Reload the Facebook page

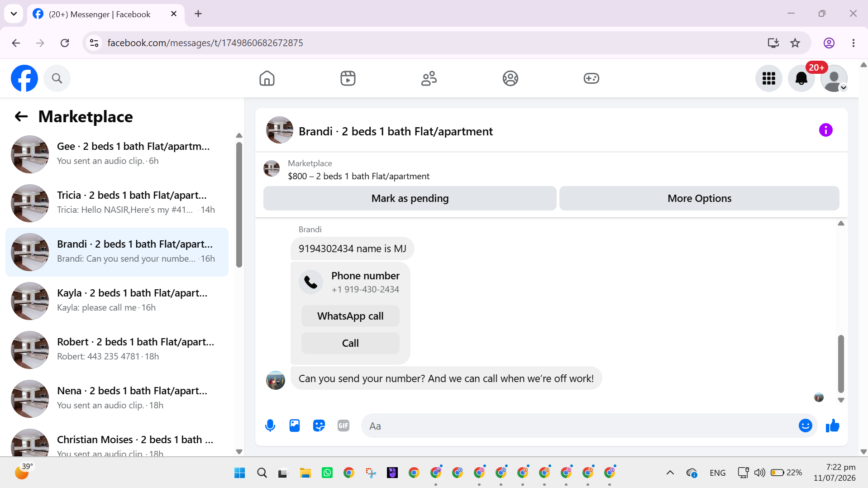pyautogui.click(x=65, y=43)
